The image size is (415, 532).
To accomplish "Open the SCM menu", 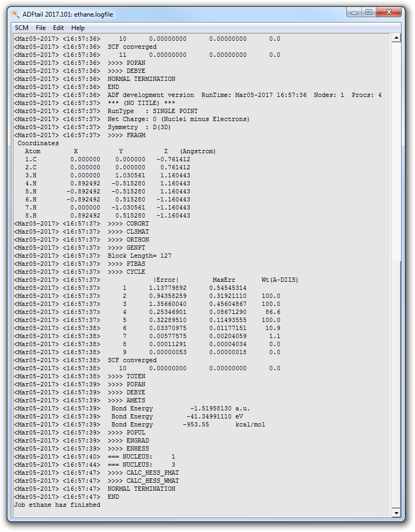I will [21, 28].
